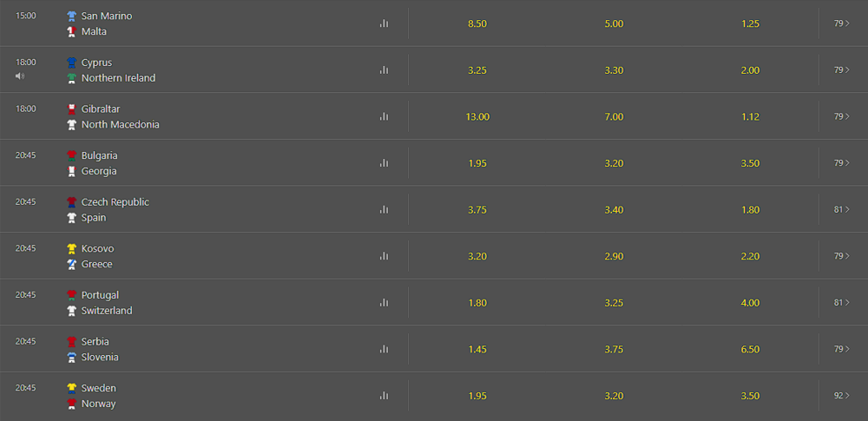Open stats icon for Cyprus vs Northern Ireland
The width and height of the screenshot is (868, 421).
(x=384, y=69)
